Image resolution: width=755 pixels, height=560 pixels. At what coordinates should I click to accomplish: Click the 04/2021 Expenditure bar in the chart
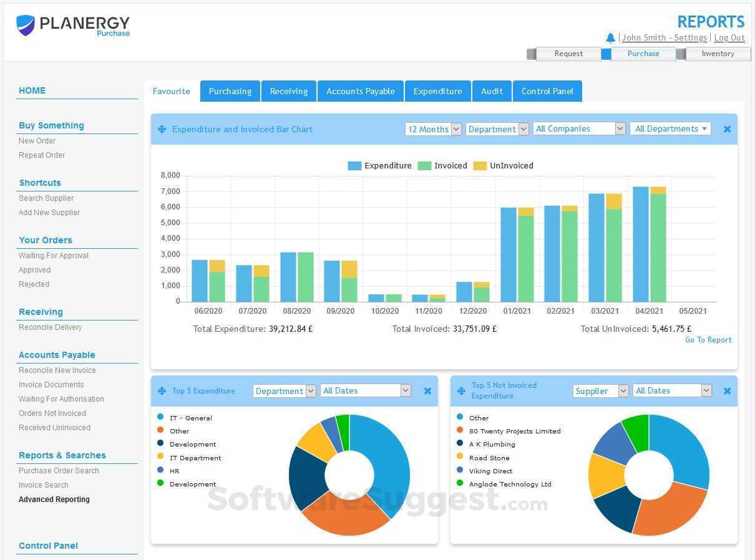(641, 244)
